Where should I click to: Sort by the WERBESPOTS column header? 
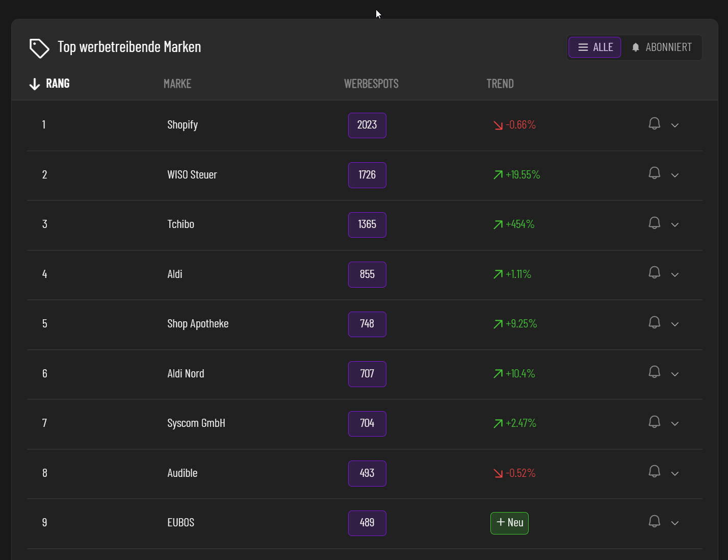371,84
